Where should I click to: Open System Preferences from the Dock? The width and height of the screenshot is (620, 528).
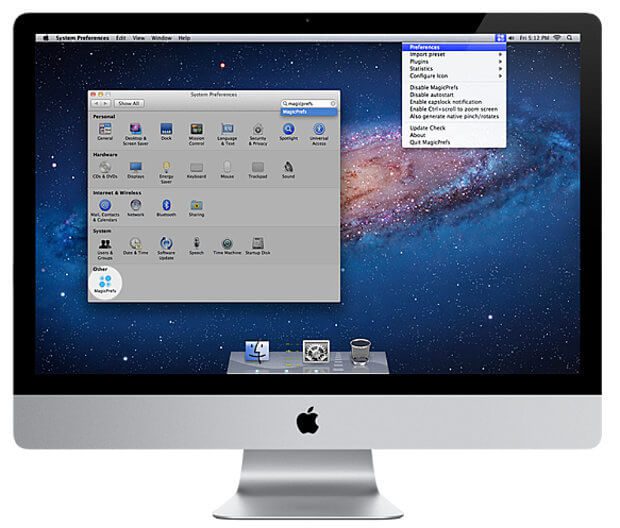[x=316, y=351]
